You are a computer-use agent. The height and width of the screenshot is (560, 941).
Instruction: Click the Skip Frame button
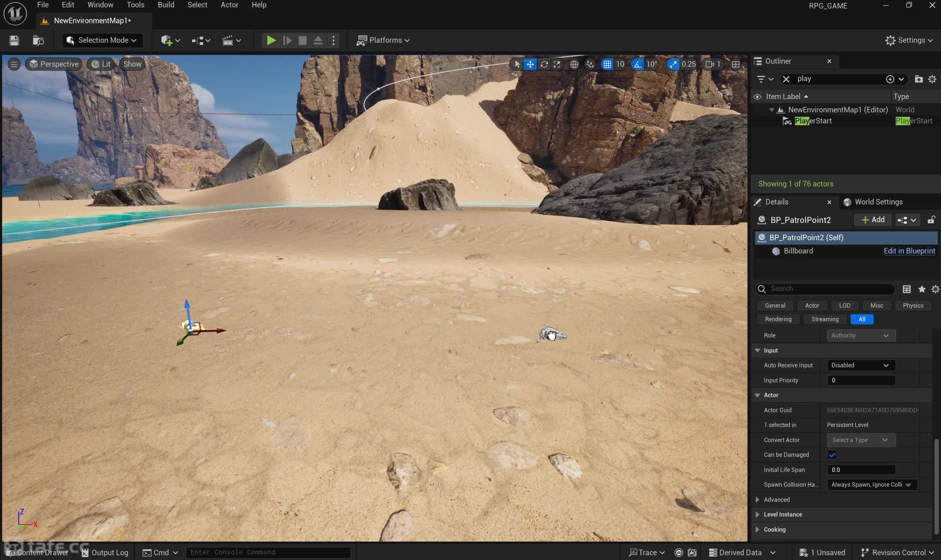point(287,40)
